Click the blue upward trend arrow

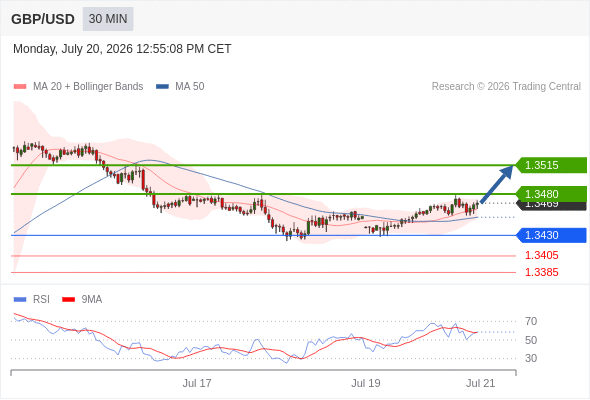coord(497,184)
